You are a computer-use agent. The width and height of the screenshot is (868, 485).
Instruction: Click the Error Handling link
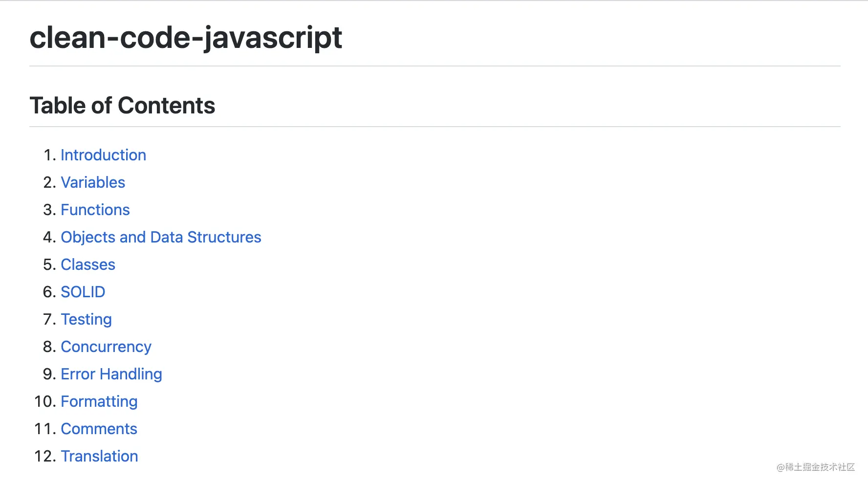111,374
